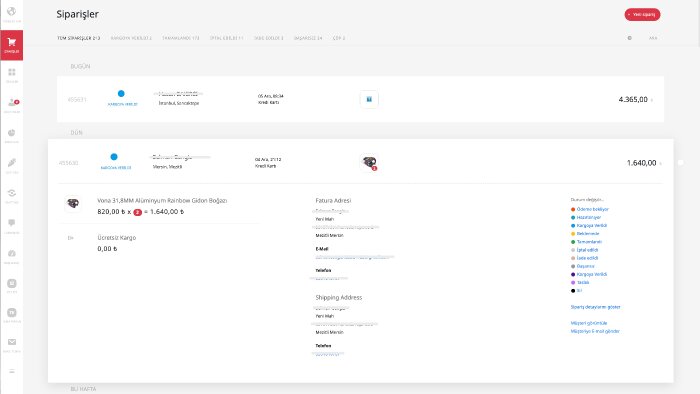Click the Vona 31,8MM Alüminyum Rainbow Gidon Boğazı title

point(162,201)
